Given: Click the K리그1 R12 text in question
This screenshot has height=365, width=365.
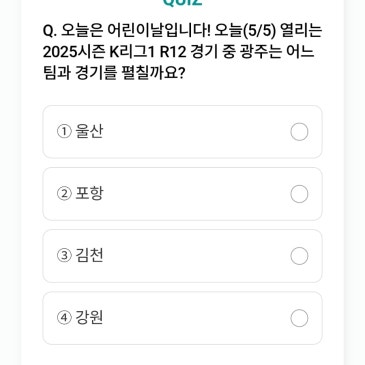Looking at the screenshot, I should [148, 52].
